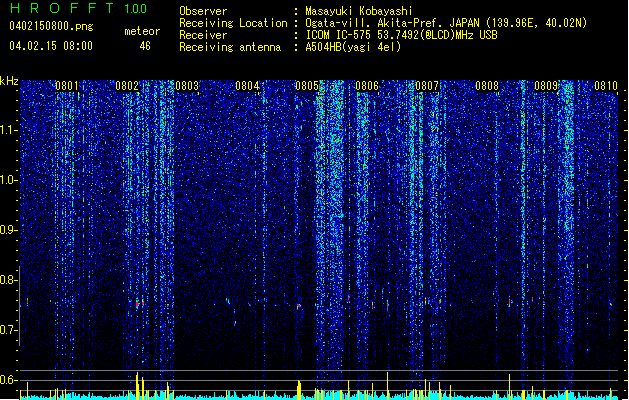Click the 'meteor' label
Viewport: 629px width, 400px height.
142,31
